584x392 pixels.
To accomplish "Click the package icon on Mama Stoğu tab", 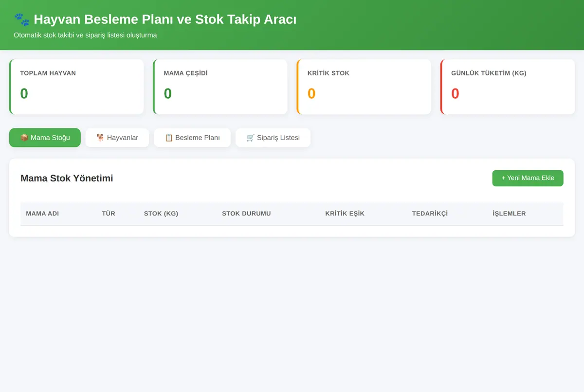I will (x=24, y=138).
